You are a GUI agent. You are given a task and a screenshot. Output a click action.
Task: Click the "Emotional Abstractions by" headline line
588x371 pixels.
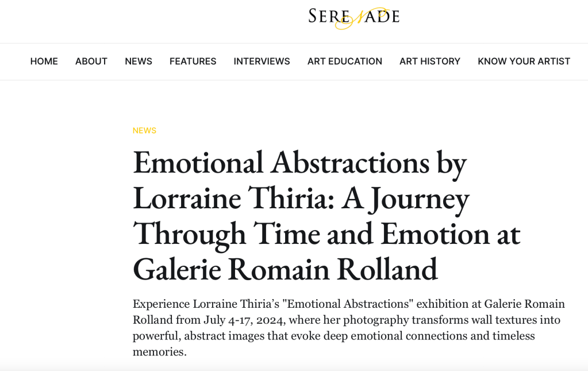click(299, 163)
